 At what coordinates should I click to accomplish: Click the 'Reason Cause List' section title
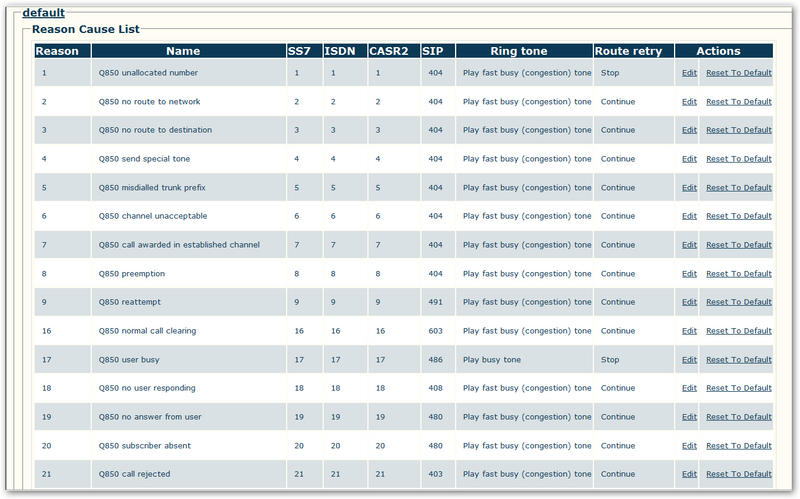pyautogui.click(x=86, y=30)
